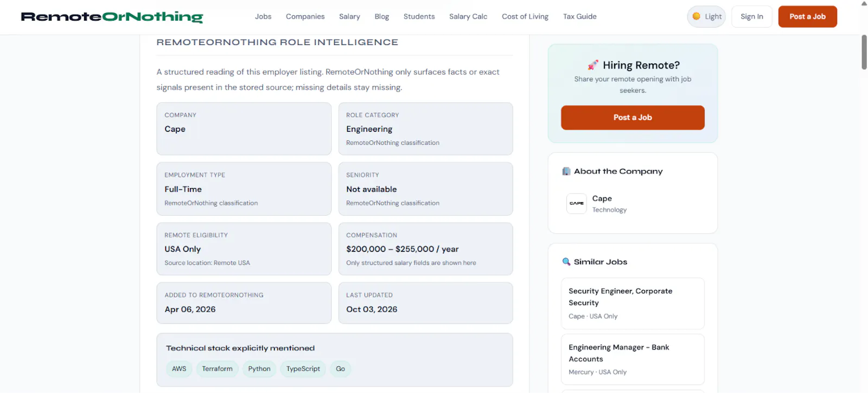Open the Salary Calc tool

pyautogui.click(x=468, y=17)
